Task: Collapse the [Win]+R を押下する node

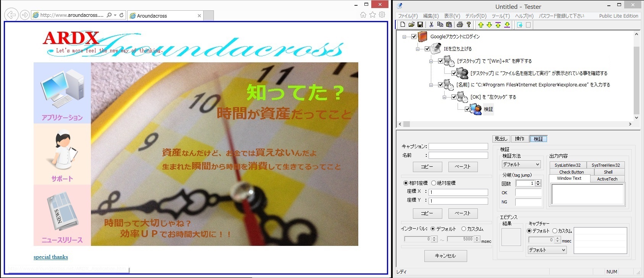Action: pyautogui.click(x=431, y=61)
